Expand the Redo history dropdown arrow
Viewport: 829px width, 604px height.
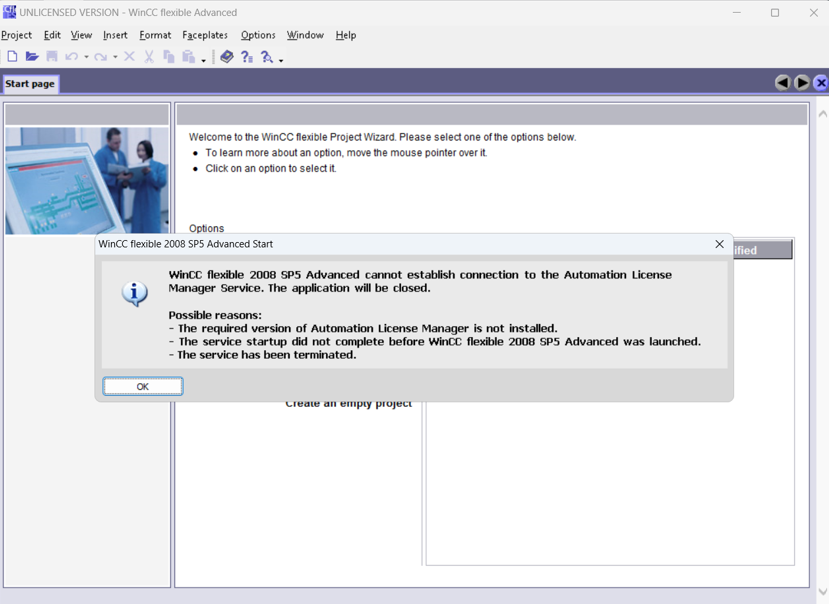(115, 58)
